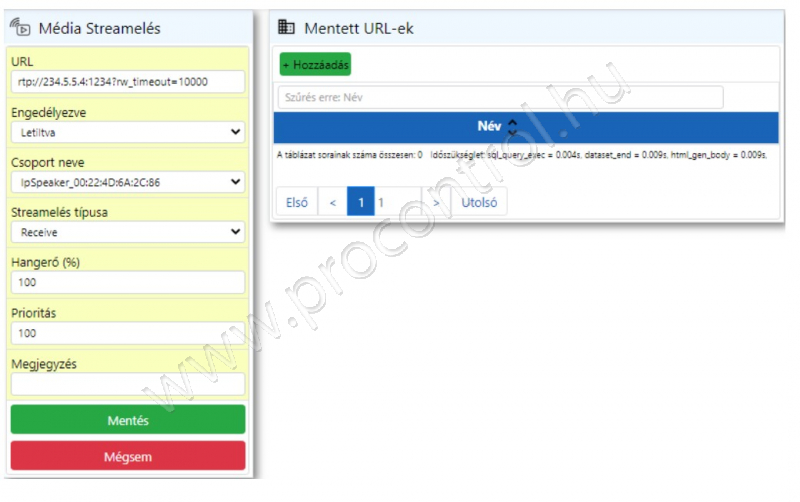Click into the URL input field
Image resolution: width=800 pixels, height=502 pixels.
[127, 81]
